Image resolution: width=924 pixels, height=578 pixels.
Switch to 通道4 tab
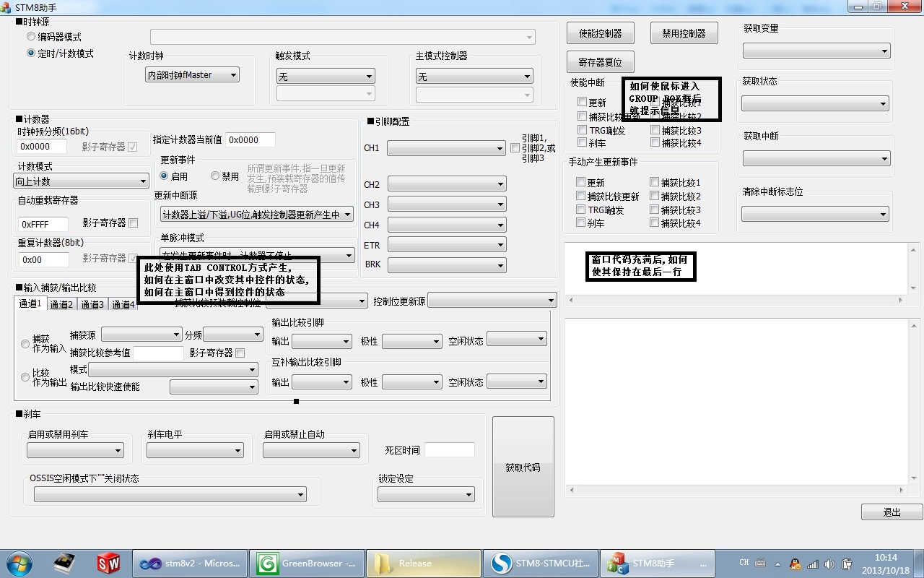122,305
